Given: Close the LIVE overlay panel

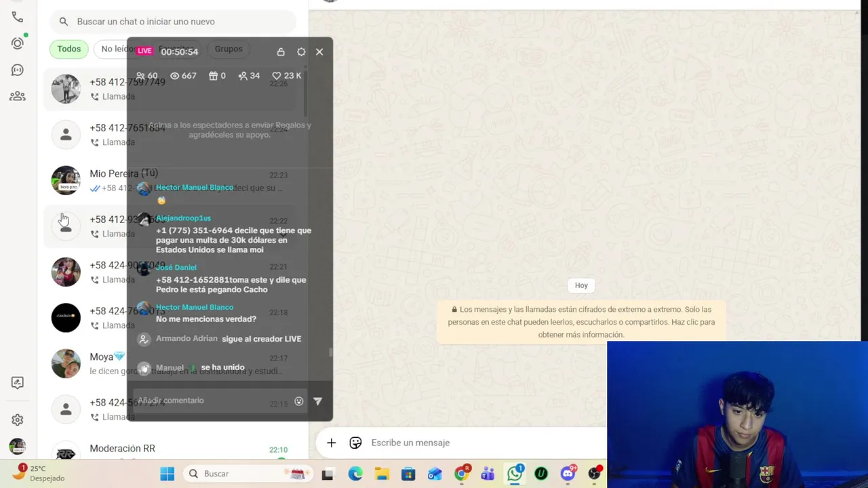Looking at the screenshot, I should [x=319, y=52].
